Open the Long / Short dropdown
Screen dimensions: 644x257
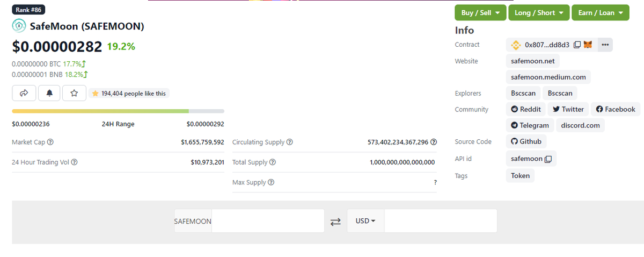coord(539,12)
